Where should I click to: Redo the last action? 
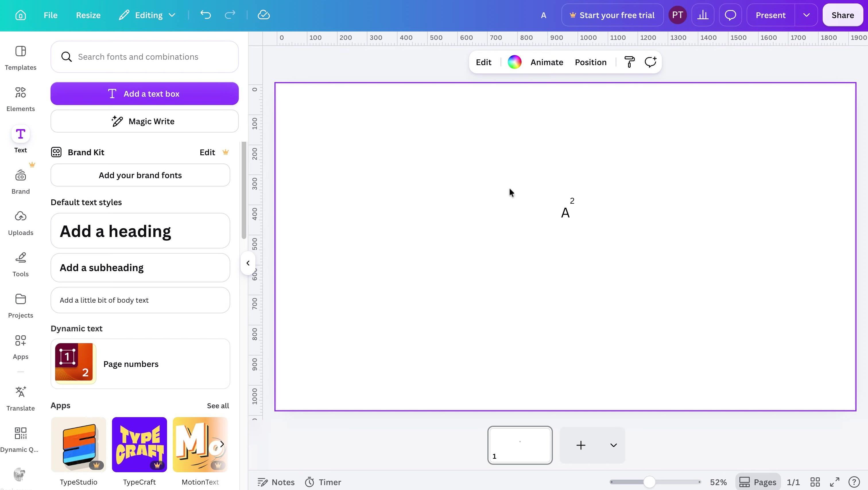[230, 15]
